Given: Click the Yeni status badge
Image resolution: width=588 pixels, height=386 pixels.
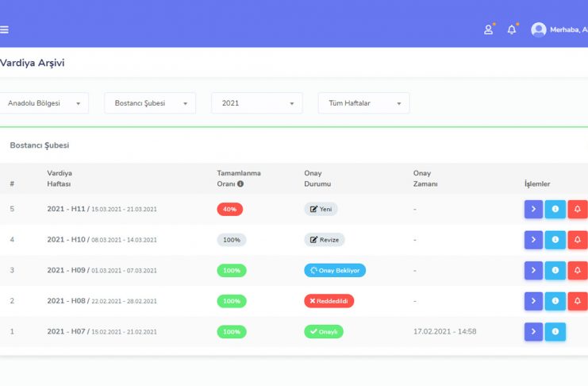Looking at the screenshot, I should [321, 209].
